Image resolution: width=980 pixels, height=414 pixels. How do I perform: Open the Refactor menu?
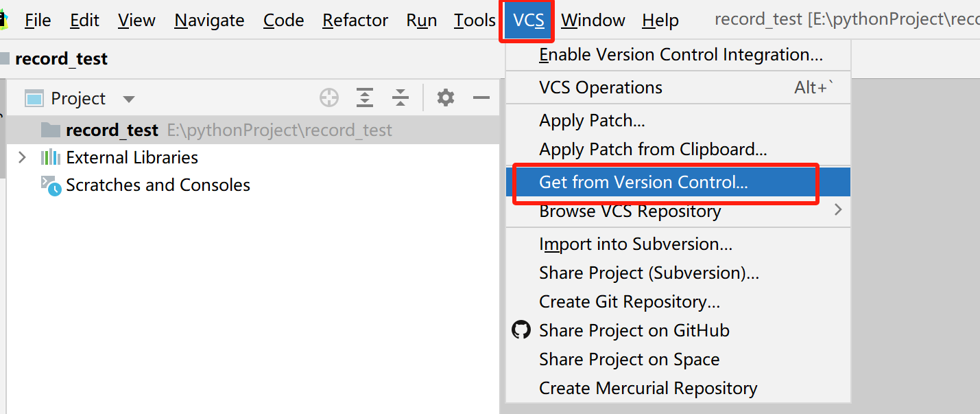355,21
